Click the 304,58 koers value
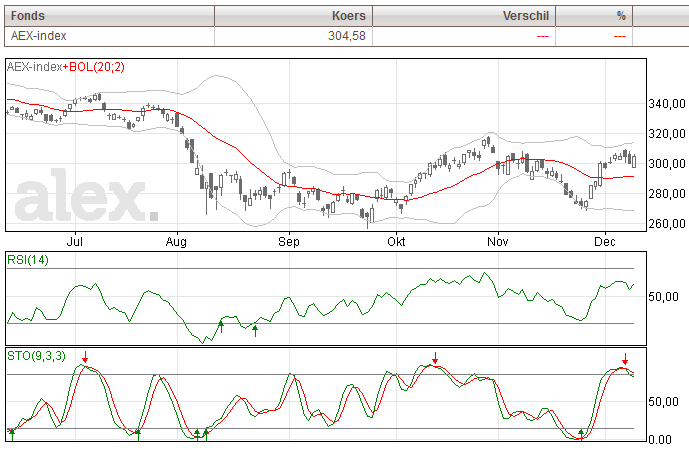Viewport: 689px width, 450px height. pyautogui.click(x=347, y=36)
